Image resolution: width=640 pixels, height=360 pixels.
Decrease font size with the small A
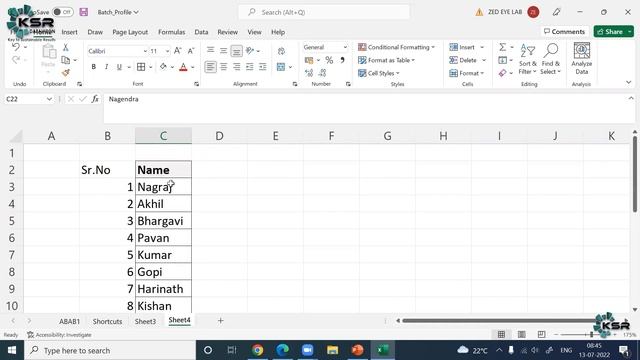pos(191,51)
